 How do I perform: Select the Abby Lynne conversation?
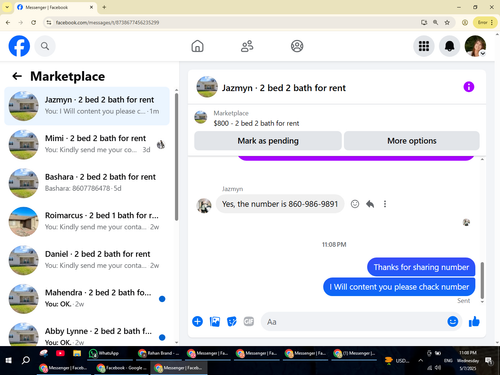(x=87, y=334)
